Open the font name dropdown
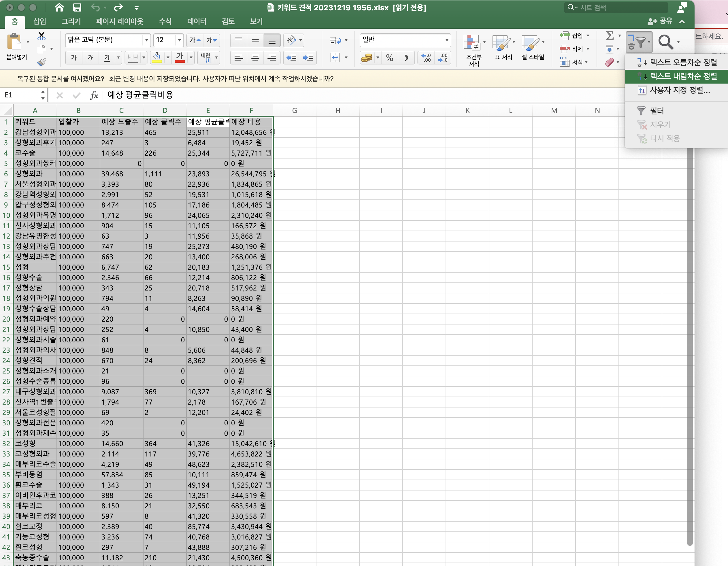This screenshot has height=566, width=728. 146,40
